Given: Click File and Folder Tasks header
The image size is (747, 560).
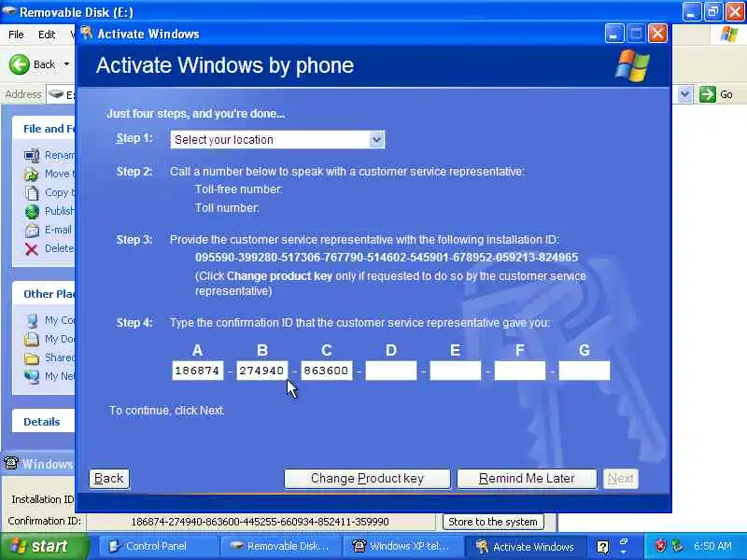Looking at the screenshot, I should (x=43, y=129).
